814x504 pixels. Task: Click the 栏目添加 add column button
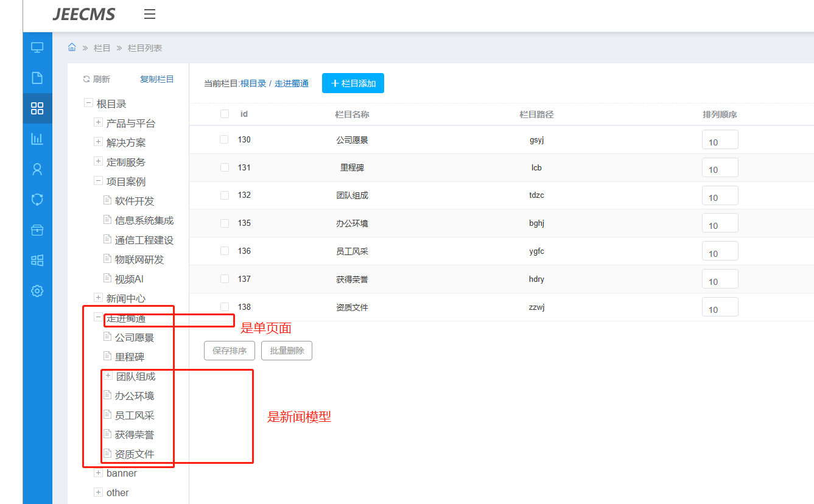(x=353, y=83)
